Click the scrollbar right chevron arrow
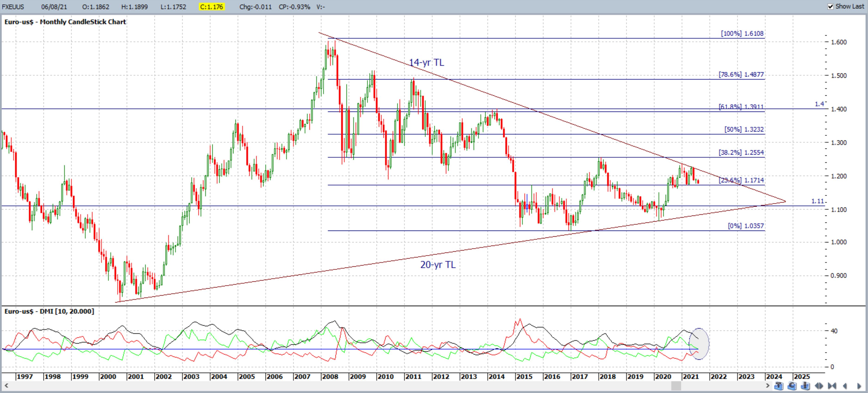The width and height of the screenshot is (868, 393). (x=768, y=386)
